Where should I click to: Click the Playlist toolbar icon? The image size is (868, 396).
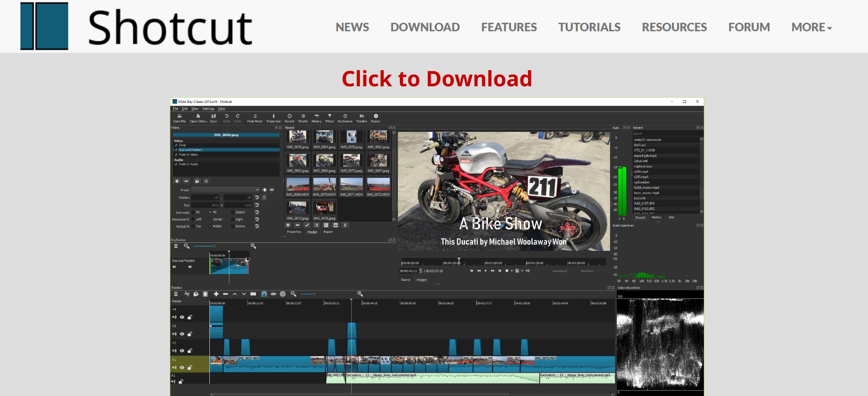(303, 118)
